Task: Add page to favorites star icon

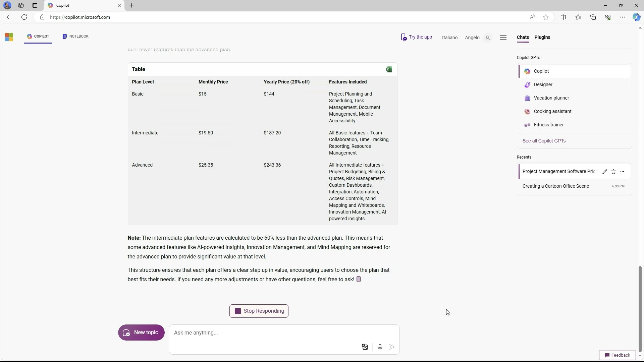Action: [546, 17]
